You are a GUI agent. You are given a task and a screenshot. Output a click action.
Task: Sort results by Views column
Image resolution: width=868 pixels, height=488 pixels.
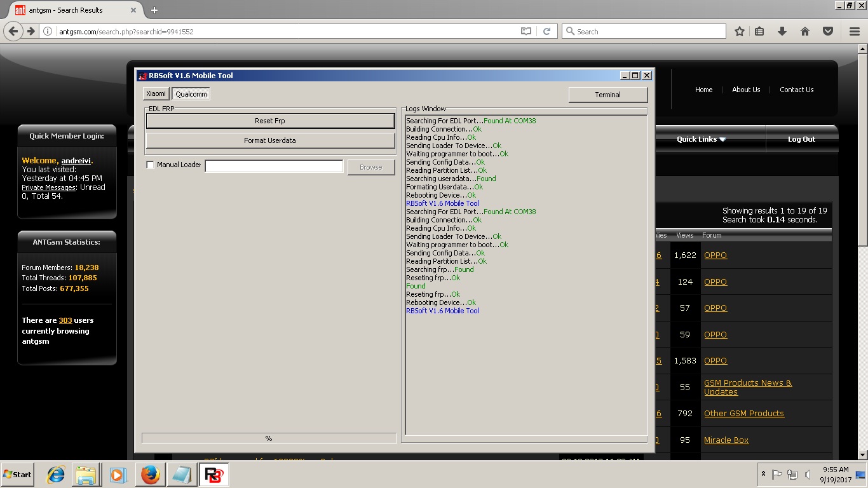tap(684, 235)
